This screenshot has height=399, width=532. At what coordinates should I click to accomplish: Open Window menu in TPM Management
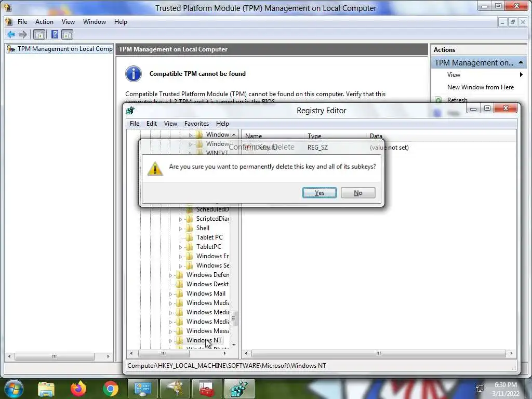[x=95, y=22]
